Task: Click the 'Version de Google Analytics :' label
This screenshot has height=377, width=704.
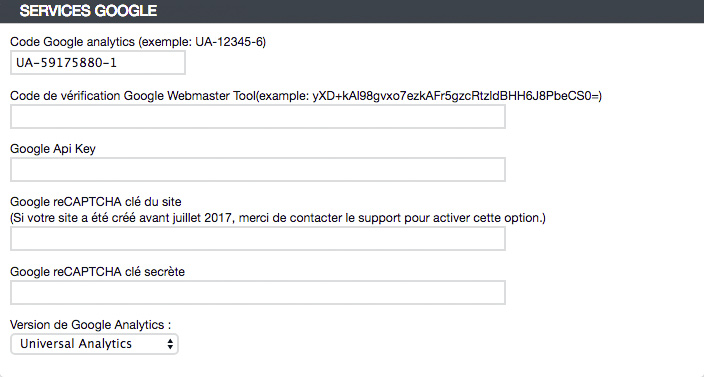Action: [91, 324]
